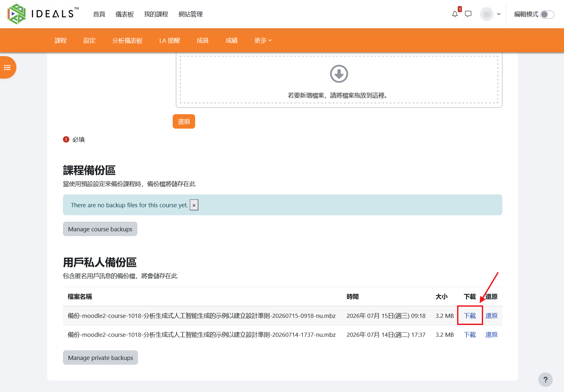Screen dimensions: 564x392
Task: Open the course index drawer icon
Action: (7, 67)
